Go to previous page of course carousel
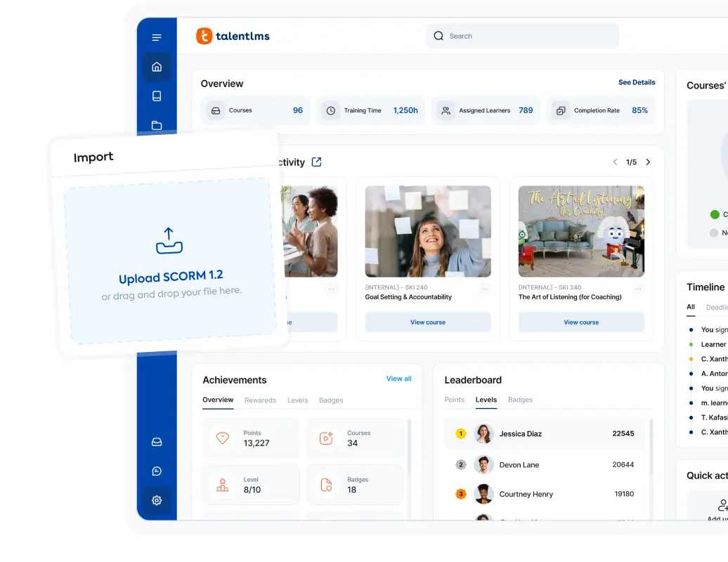The height and width of the screenshot is (562, 728). coord(616,162)
